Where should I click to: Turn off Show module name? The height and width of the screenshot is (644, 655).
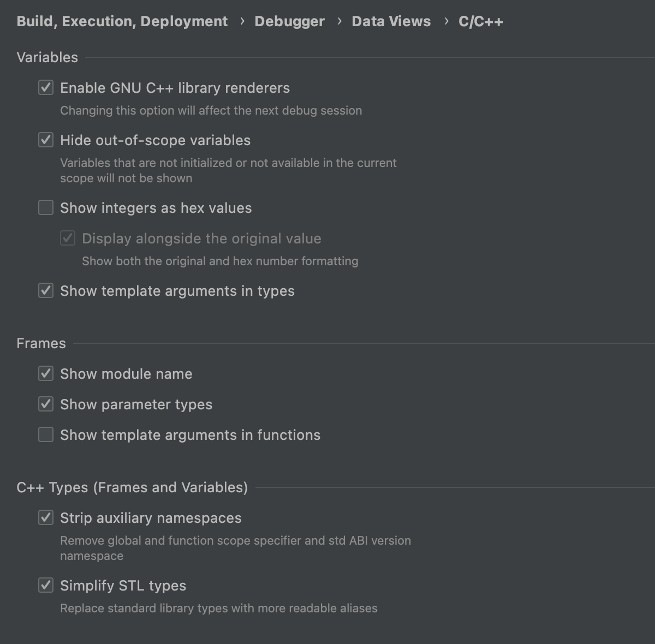click(x=46, y=374)
